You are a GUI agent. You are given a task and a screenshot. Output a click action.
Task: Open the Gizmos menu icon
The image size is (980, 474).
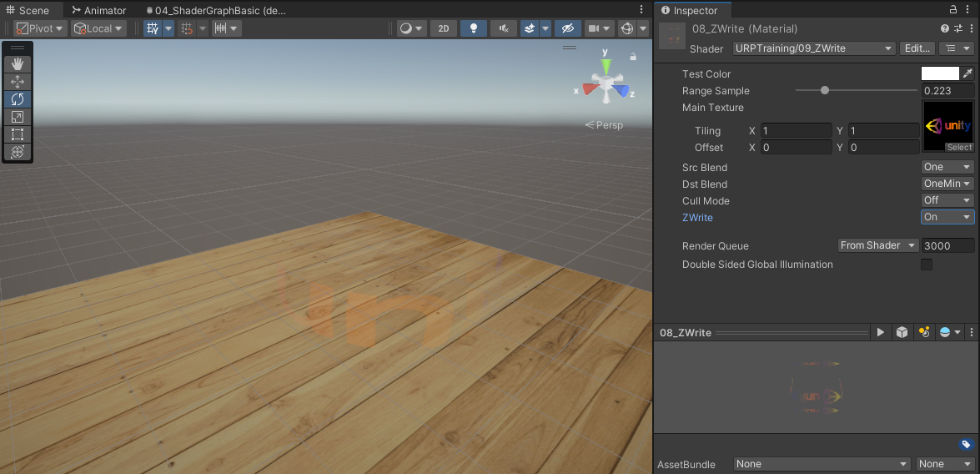click(x=627, y=28)
